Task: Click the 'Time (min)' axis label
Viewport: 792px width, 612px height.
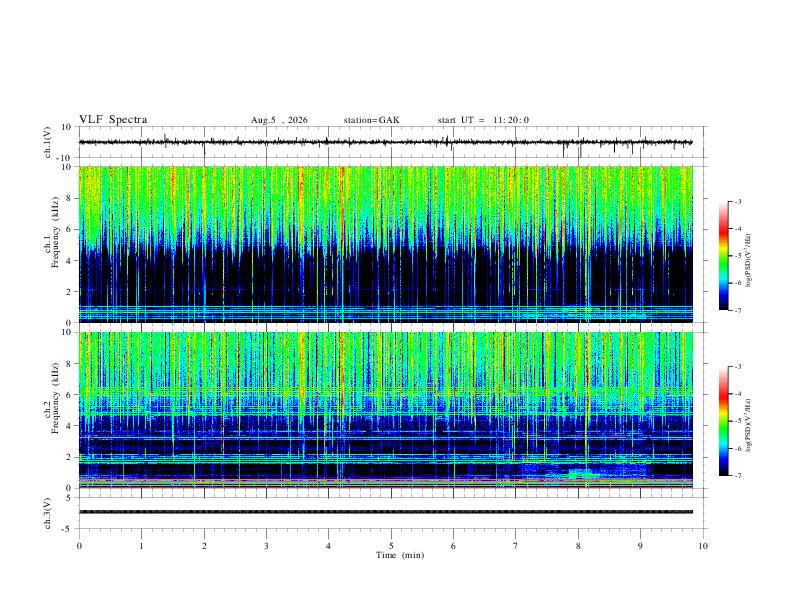Action: 400,555
